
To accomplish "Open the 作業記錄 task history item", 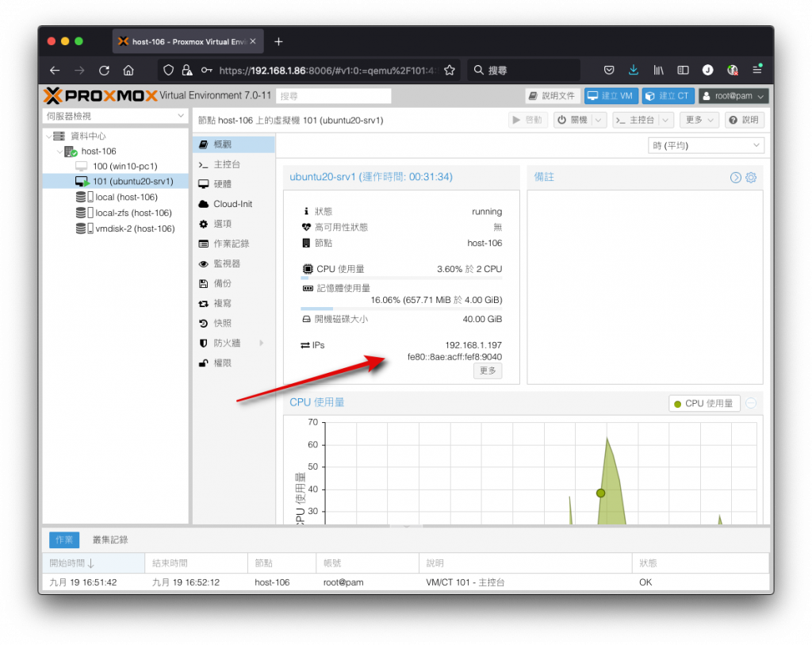I will point(234,244).
